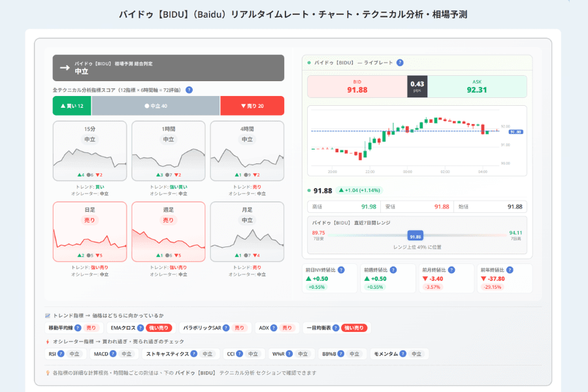Click the red 売り 20 score segment
The width and height of the screenshot is (588, 392).
(252, 106)
